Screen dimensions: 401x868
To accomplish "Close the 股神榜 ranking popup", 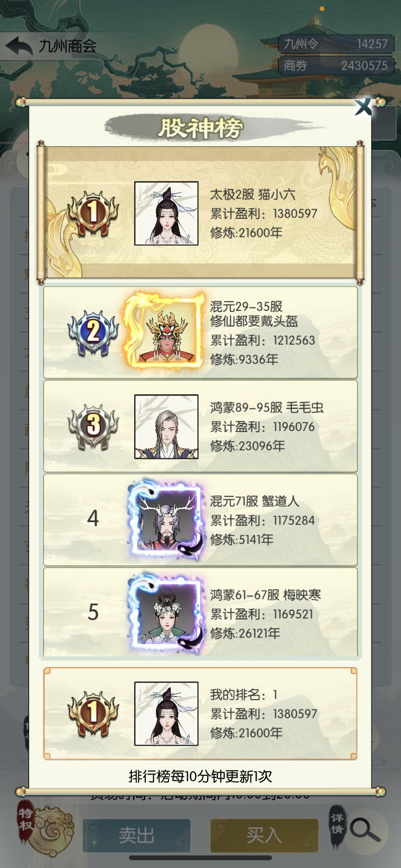I will (363, 107).
